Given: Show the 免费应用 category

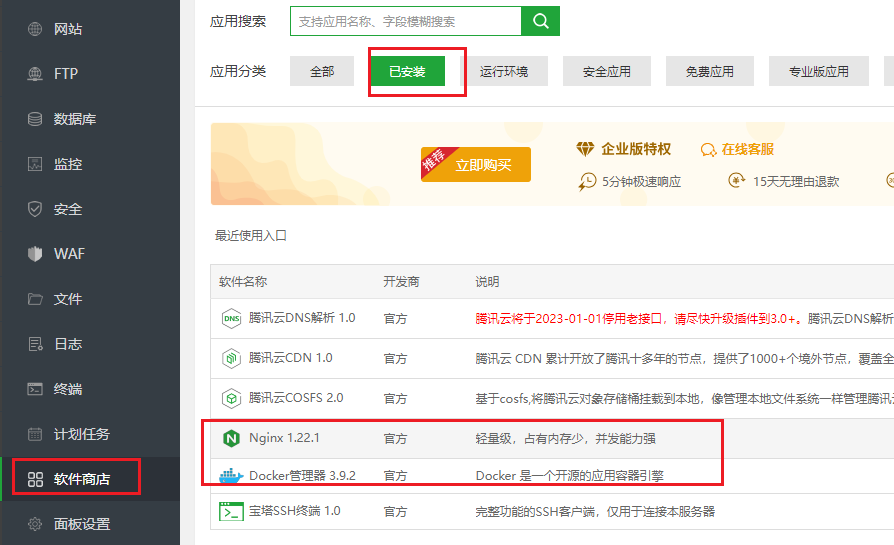Looking at the screenshot, I should (710, 71).
